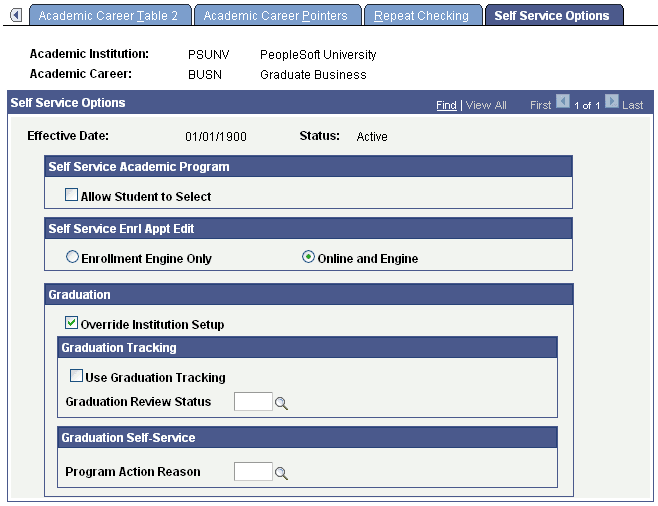Show next row arrow next to Last

coord(611,102)
